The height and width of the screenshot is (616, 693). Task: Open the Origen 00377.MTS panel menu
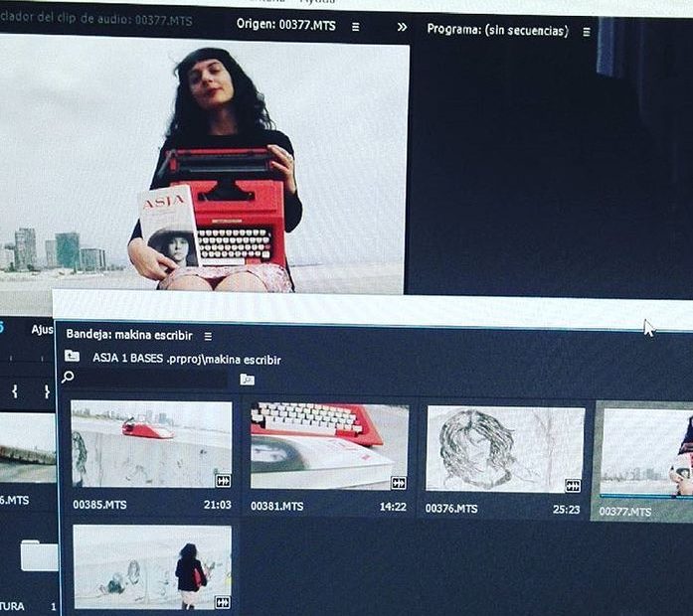355,27
